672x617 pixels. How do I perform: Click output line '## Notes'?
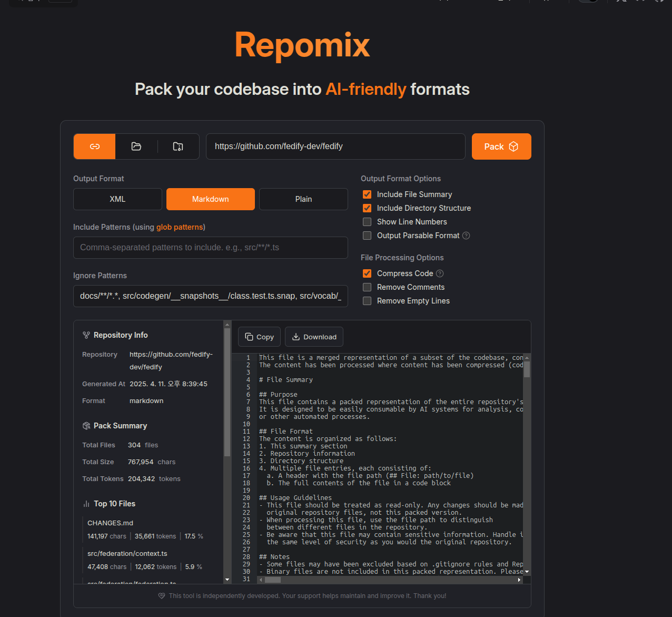coord(274,557)
